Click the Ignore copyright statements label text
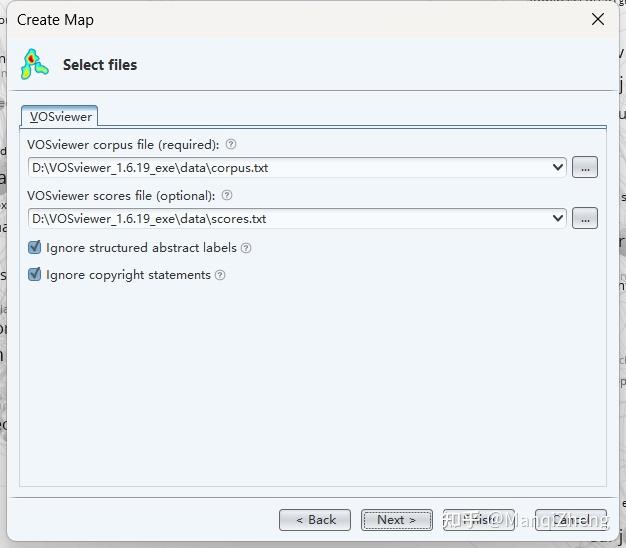Viewport: 626px width, 548px height. 128,275
